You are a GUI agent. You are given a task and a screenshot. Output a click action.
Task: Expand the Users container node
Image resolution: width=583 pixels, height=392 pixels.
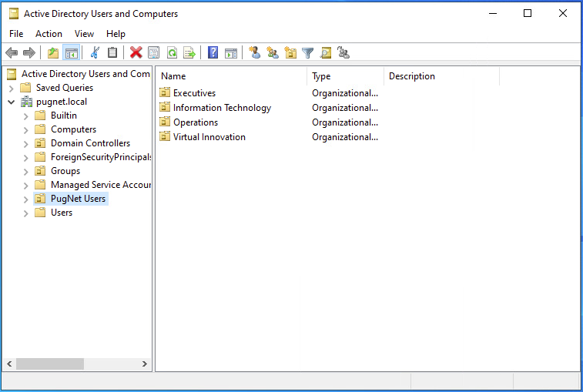pyautogui.click(x=25, y=213)
